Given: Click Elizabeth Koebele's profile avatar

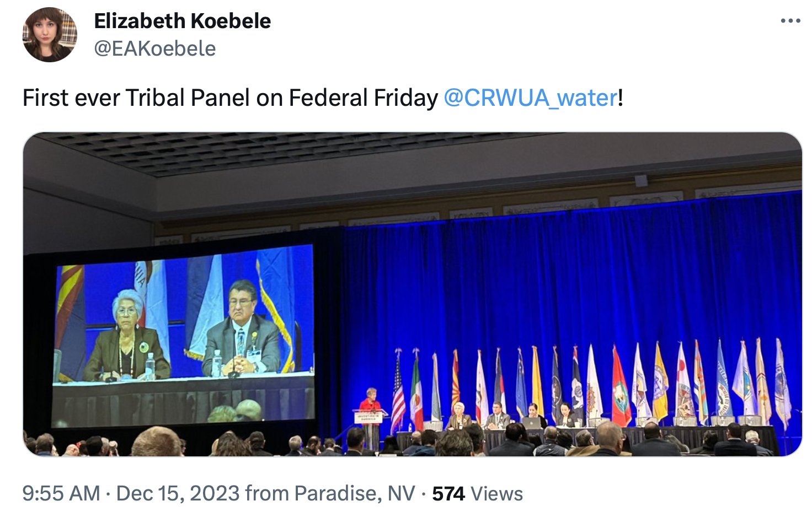Looking at the screenshot, I should point(50,35).
